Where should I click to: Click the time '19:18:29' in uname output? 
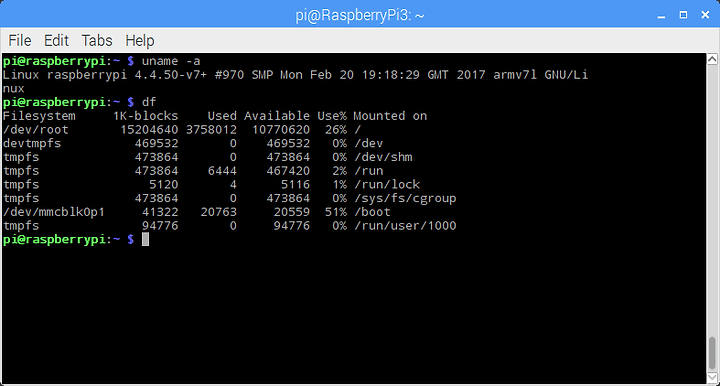point(390,75)
